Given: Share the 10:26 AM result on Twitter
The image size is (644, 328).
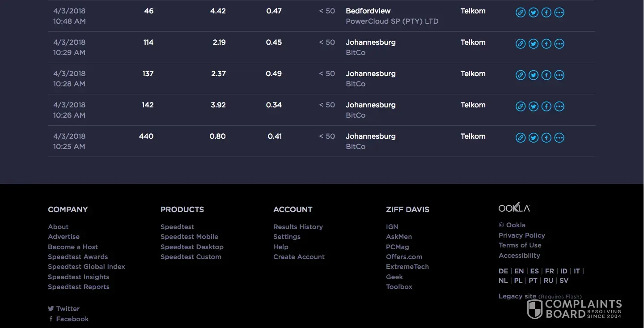Looking at the screenshot, I should coord(533,106).
